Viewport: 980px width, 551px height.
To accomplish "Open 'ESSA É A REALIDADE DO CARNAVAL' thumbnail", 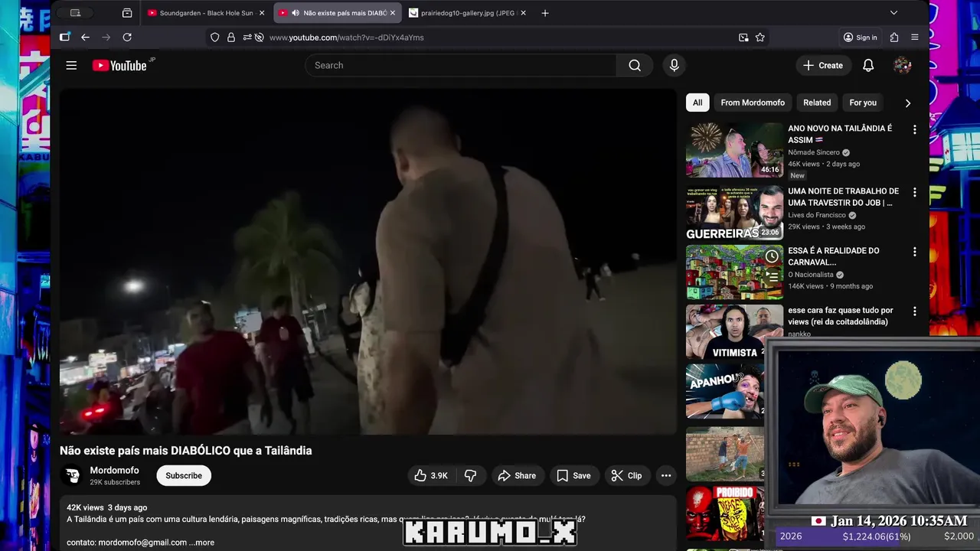I will click(x=734, y=272).
